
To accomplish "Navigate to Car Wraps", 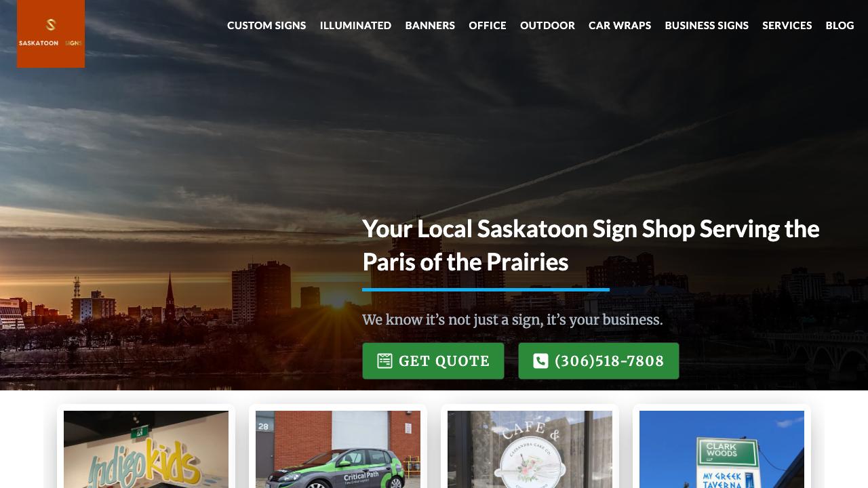I will (620, 25).
